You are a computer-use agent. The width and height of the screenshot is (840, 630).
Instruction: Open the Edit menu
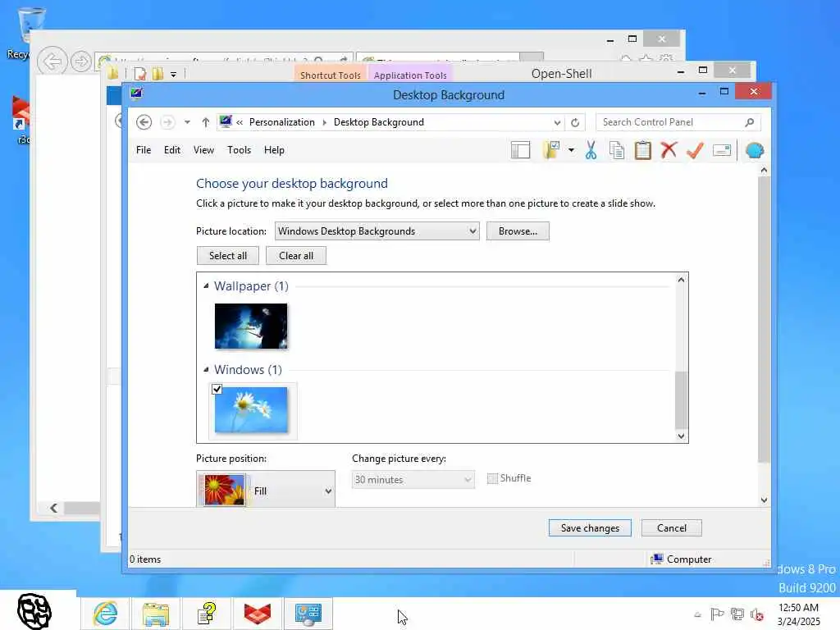tap(172, 150)
